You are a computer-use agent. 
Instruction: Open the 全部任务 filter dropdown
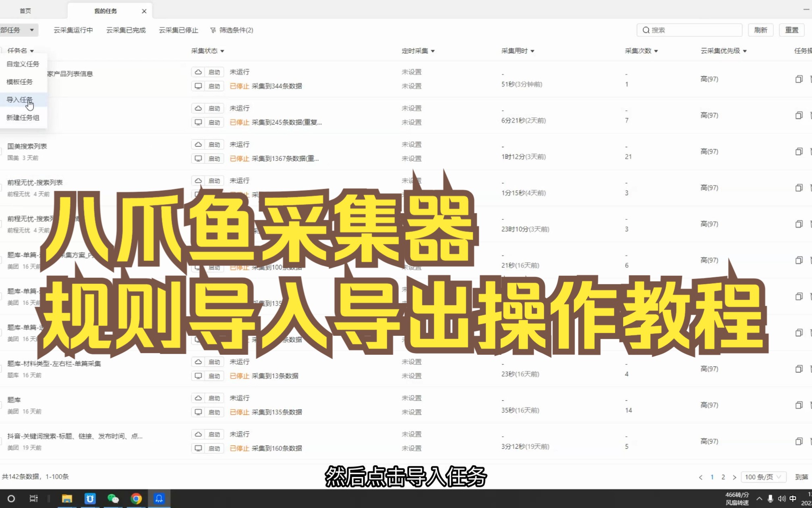click(18, 30)
